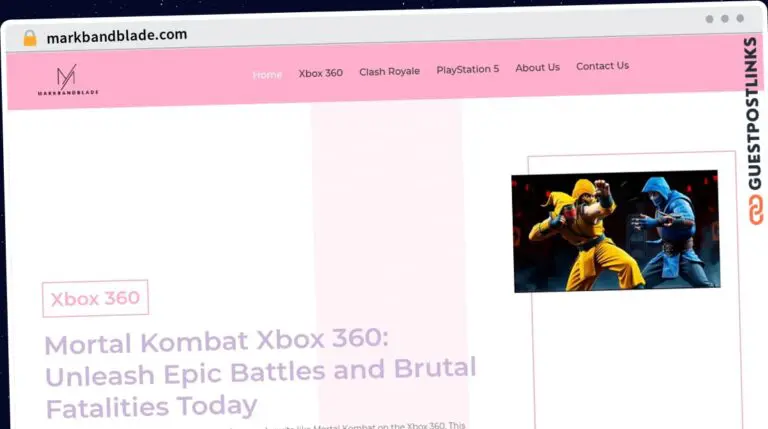Open the Home menu item
The height and width of the screenshot is (429, 768).
[267, 75]
